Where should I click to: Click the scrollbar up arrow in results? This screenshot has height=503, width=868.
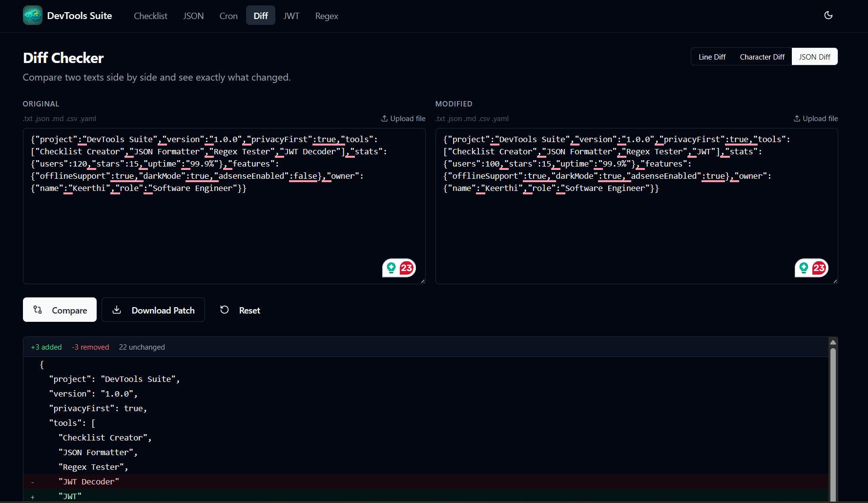pos(833,342)
